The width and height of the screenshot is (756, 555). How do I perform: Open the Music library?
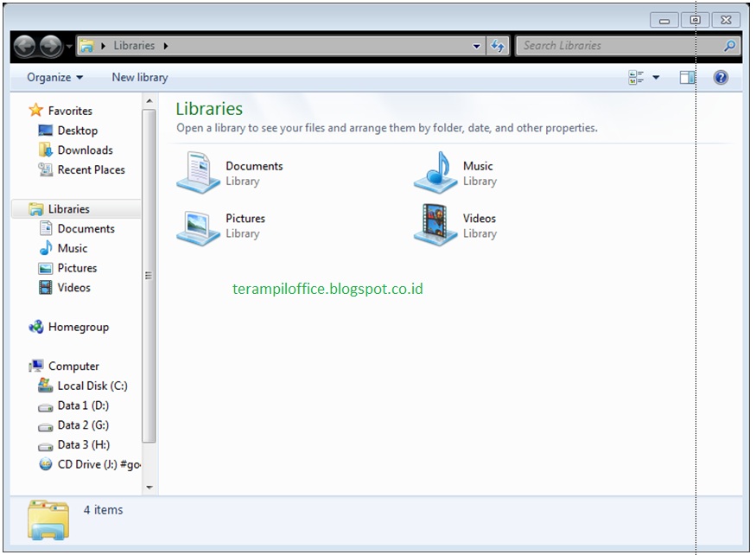pos(477,165)
